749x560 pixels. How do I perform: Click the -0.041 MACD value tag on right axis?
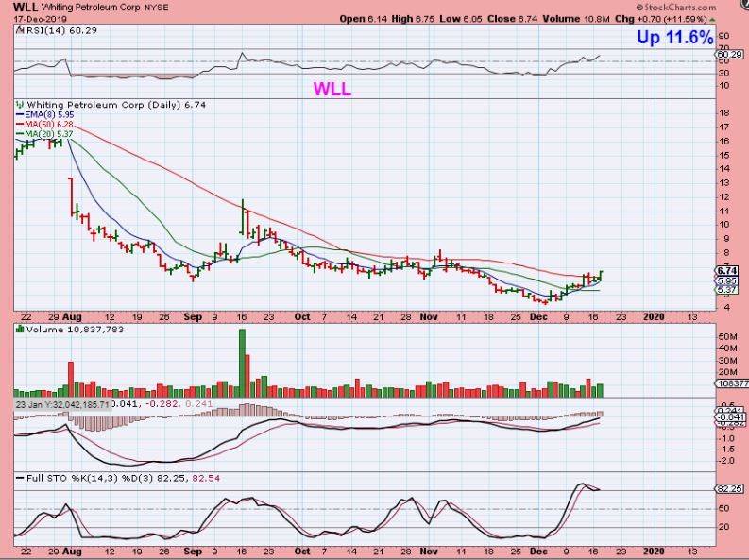[729, 417]
